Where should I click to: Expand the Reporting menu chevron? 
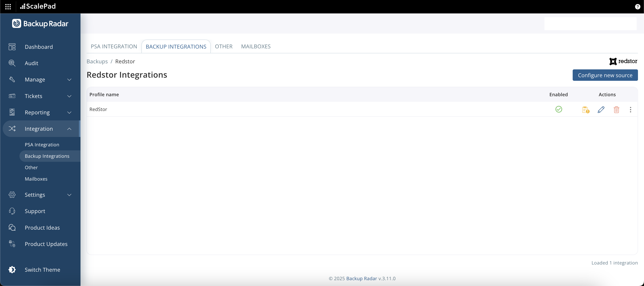[69, 113]
